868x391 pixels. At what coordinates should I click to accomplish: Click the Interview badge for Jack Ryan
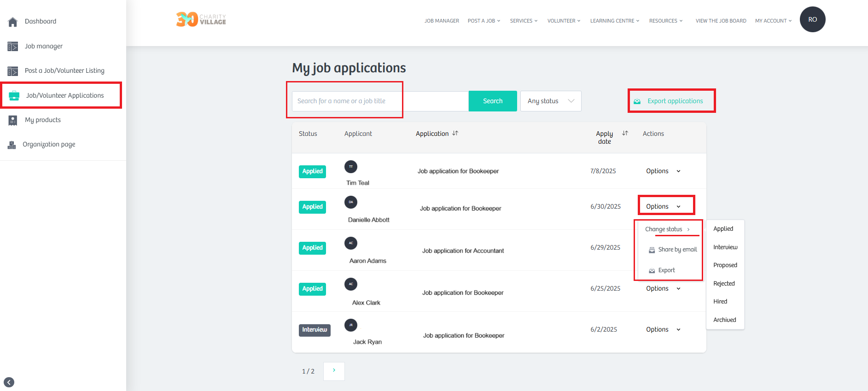click(315, 330)
